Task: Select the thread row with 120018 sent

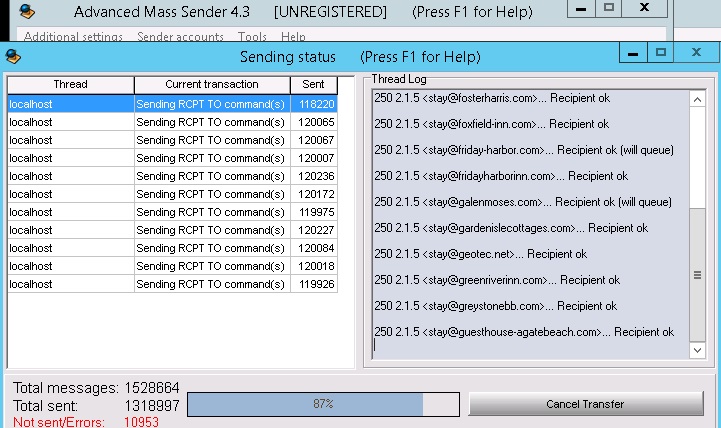Action: (x=172, y=266)
